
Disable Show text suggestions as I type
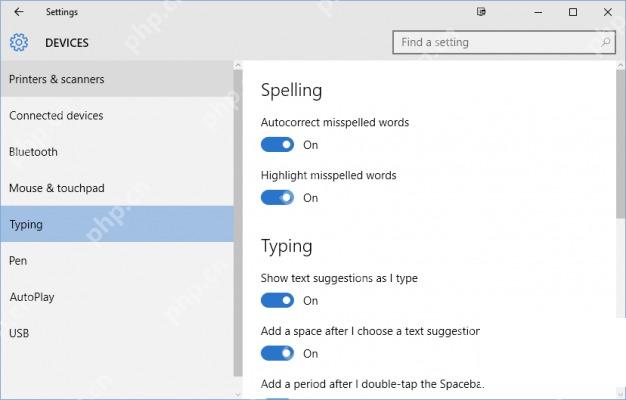pos(277,300)
